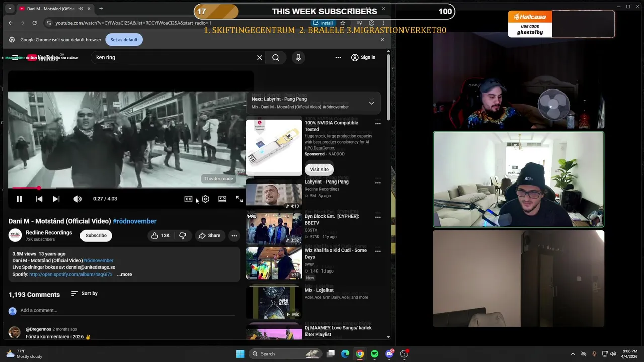This screenshot has width=644, height=362.
Task: Open the Windows Start menu
Action: [x=240, y=354]
